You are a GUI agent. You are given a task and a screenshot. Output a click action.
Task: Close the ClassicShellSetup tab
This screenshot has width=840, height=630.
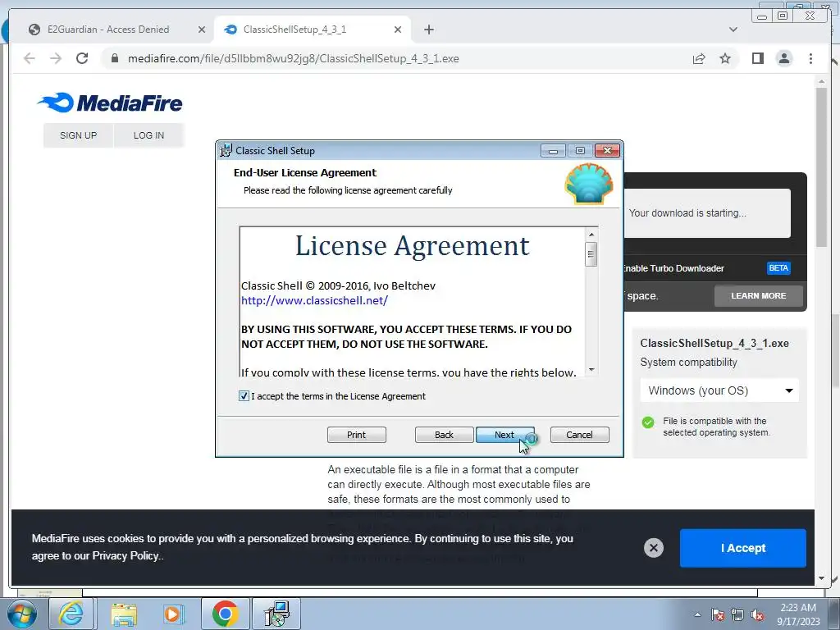point(398,30)
